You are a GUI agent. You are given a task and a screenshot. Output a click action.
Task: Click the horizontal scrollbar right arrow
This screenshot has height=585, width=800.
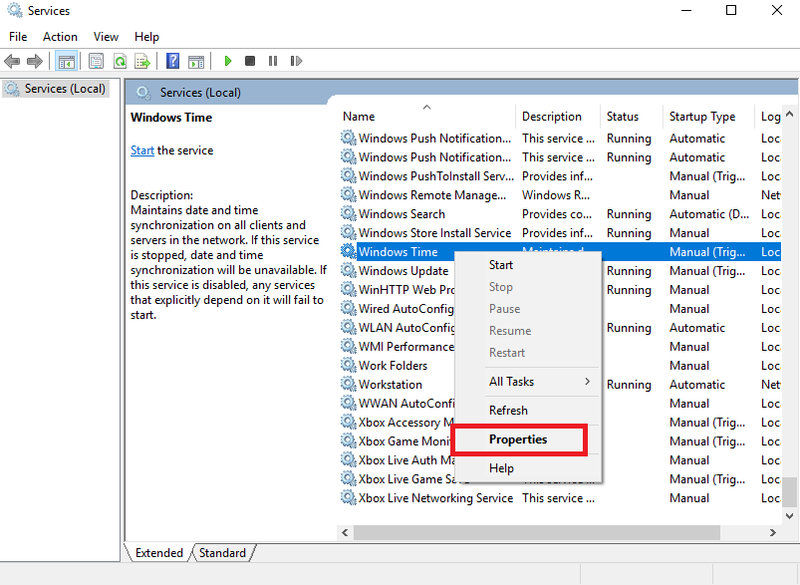(x=772, y=533)
